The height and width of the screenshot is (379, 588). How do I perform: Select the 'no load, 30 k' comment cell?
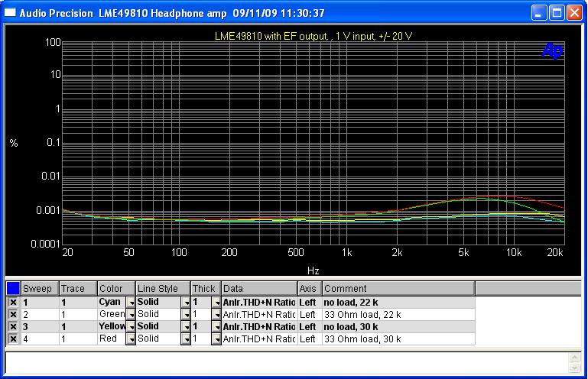(x=398, y=326)
